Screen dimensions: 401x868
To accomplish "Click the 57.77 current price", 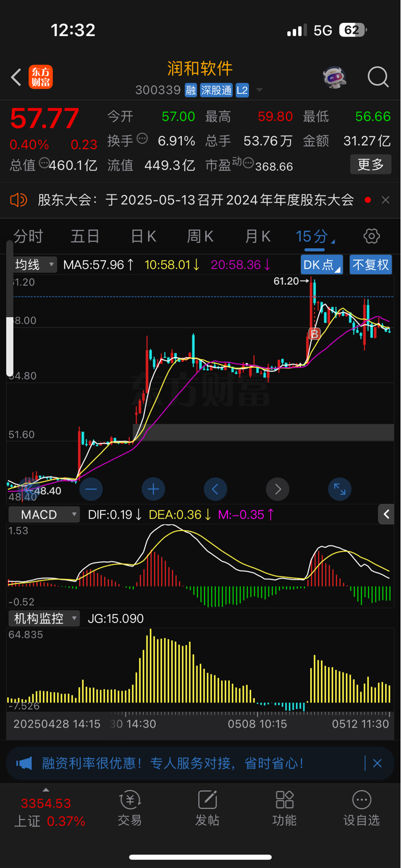I will click(x=45, y=118).
